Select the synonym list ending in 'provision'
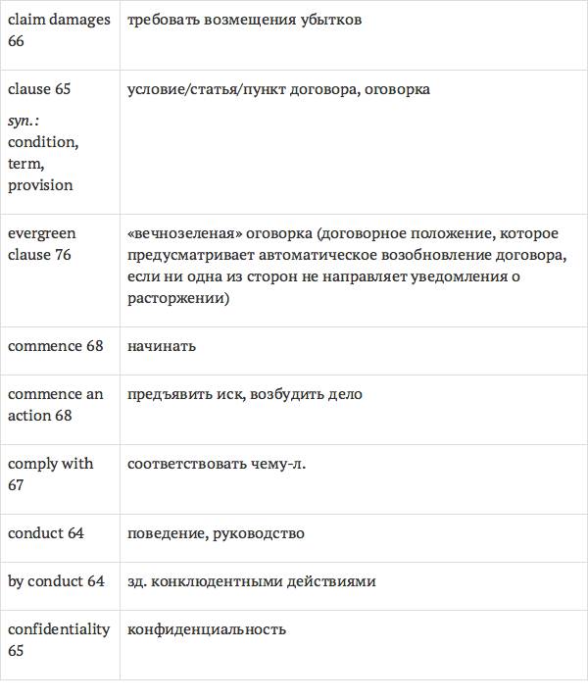Screen dimensions: 588x700 43,163
